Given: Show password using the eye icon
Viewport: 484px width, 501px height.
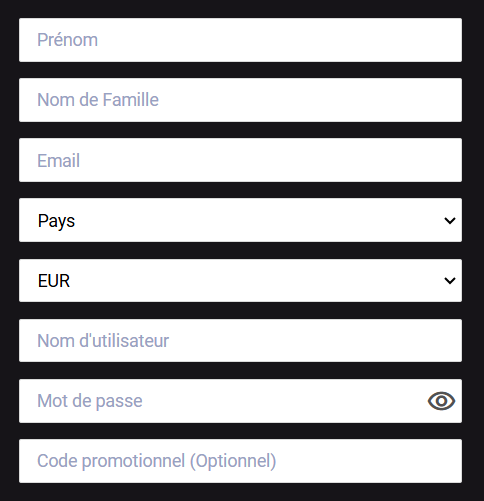Looking at the screenshot, I should pos(441,401).
